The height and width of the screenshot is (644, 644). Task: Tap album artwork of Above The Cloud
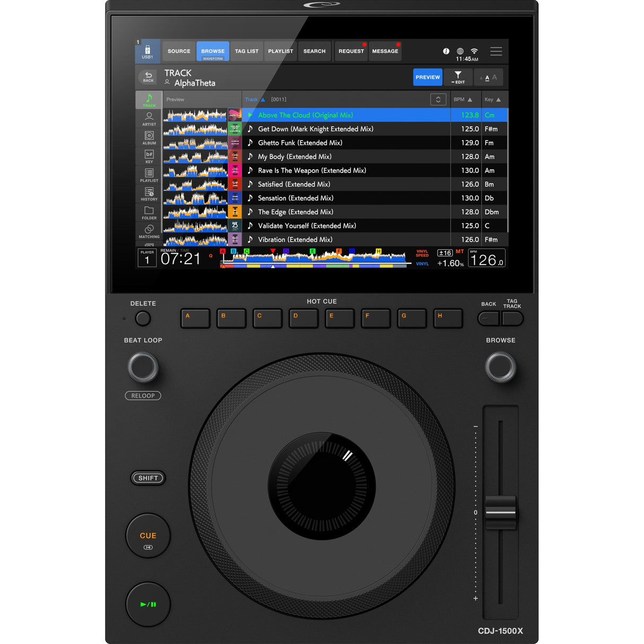(x=235, y=115)
